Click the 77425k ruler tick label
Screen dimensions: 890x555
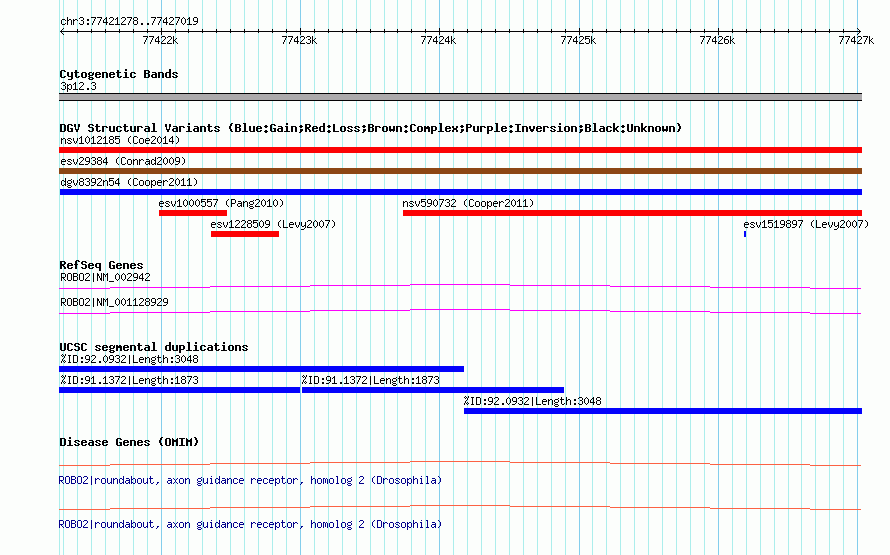[x=578, y=40]
